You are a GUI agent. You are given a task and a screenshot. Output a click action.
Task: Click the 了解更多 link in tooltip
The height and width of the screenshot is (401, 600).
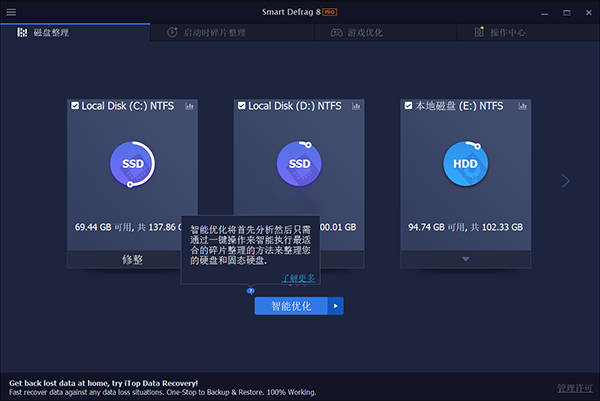point(298,277)
